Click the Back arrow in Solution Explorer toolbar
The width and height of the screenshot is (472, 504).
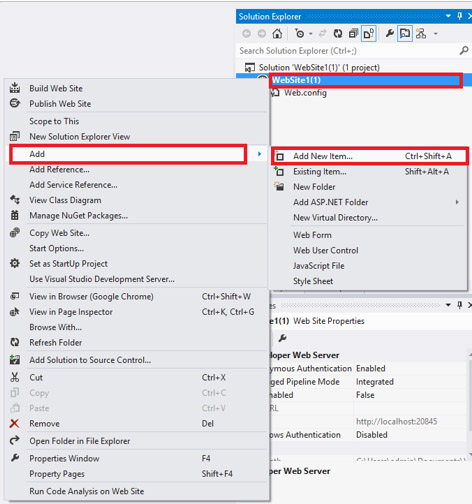[x=246, y=34]
